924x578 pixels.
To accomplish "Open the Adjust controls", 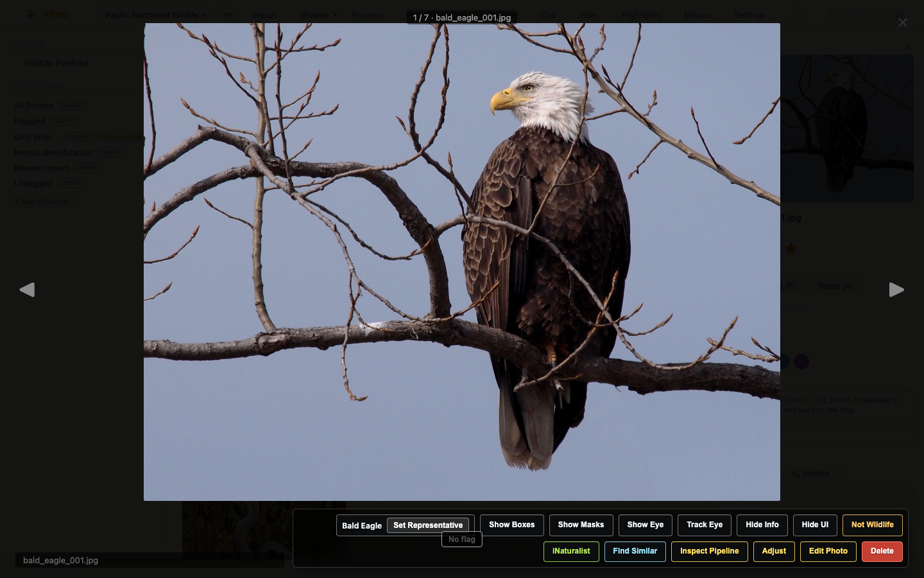I will (x=774, y=551).
